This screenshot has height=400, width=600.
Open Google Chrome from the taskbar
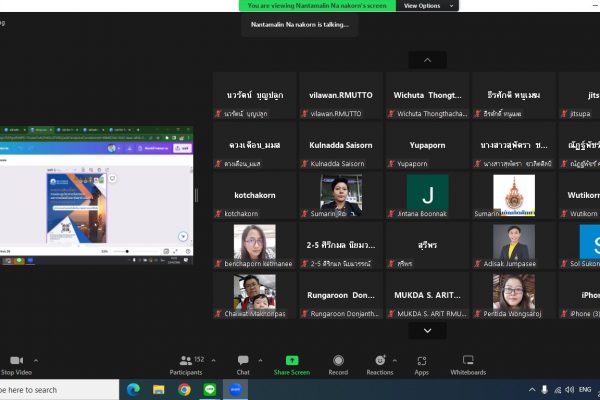tap(184, 390)
